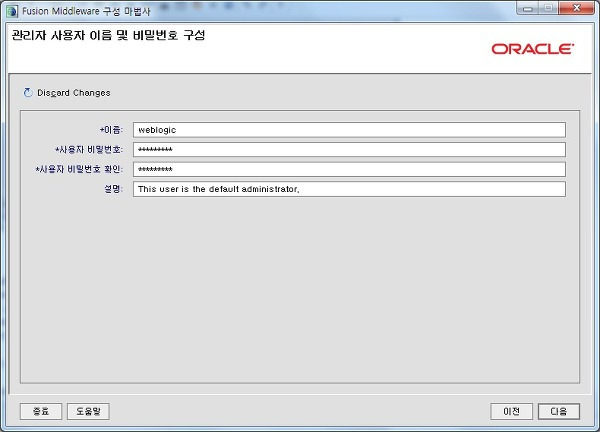Focus the 이름 field containing weblogic
The width and height of the screenshot is (600, 432).
pyautogui.click(x=349, y=130)
